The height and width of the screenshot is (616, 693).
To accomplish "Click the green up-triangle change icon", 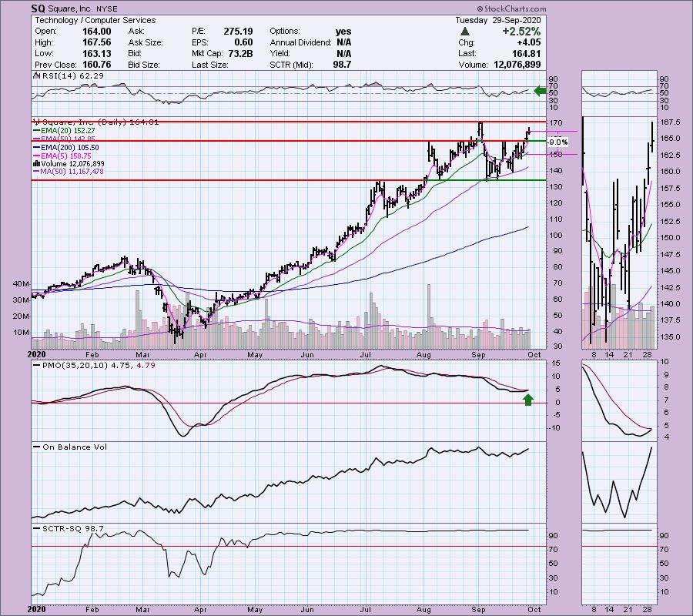I will coord(464,32).
